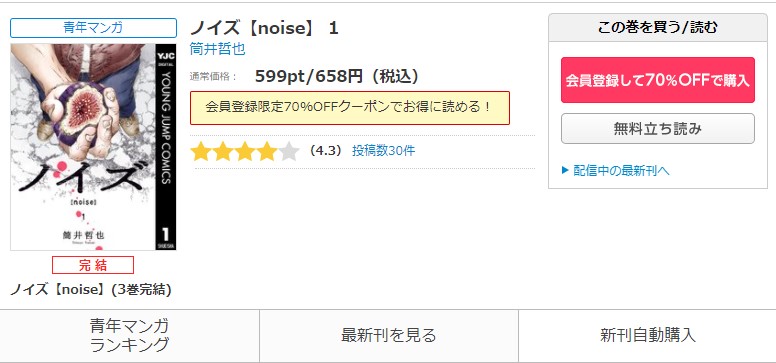The width and height of the screenshot is (776, 363).
Task: Click the fifth gray rating star
Action: [289, 151]
